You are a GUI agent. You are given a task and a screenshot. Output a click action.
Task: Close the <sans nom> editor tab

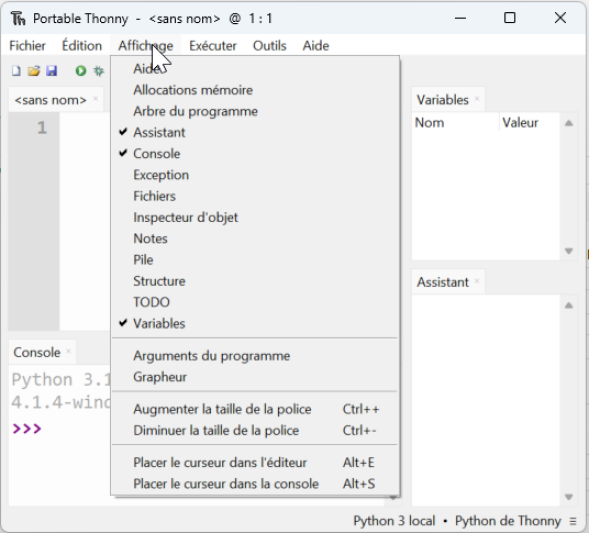(x=96, y=99)
